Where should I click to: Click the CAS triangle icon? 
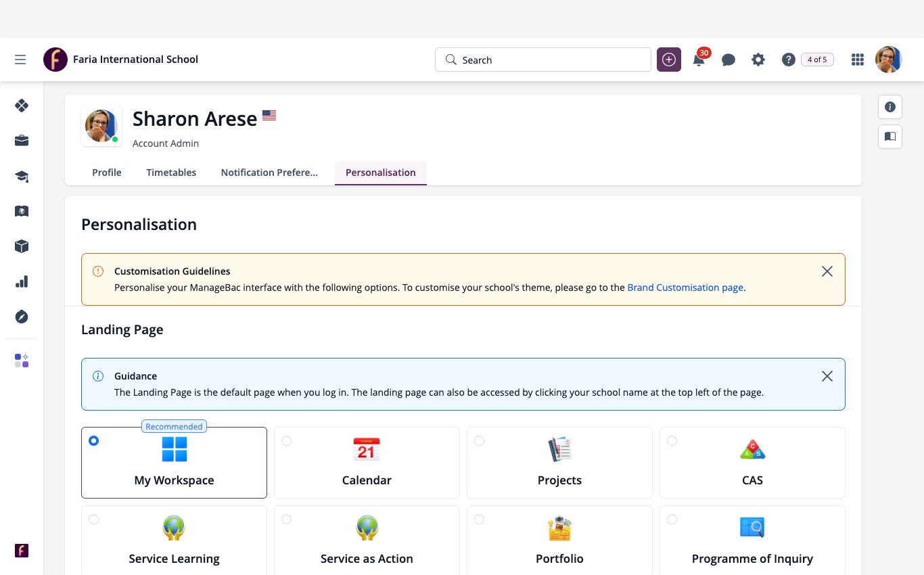[752, 450]
